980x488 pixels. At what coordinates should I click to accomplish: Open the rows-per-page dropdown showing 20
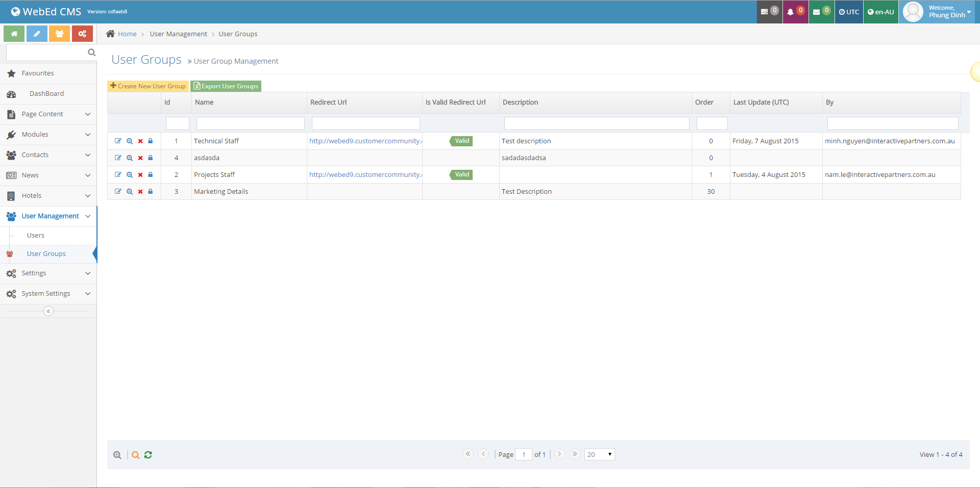[x=599, y=454]
